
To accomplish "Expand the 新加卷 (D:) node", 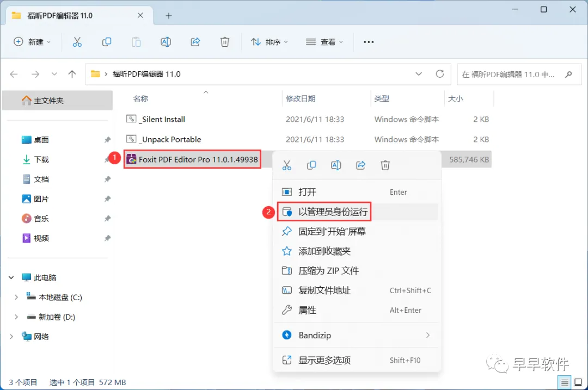I will pos(16,317).
